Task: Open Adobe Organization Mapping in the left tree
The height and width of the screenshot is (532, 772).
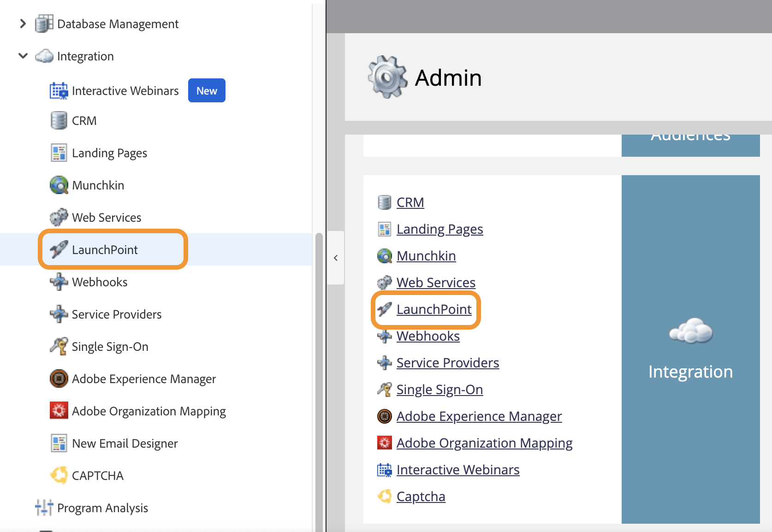Action: (148, 411)
